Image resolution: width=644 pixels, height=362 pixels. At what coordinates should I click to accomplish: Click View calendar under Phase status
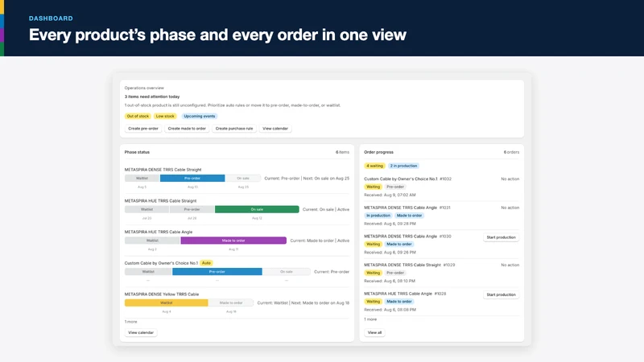141,332
